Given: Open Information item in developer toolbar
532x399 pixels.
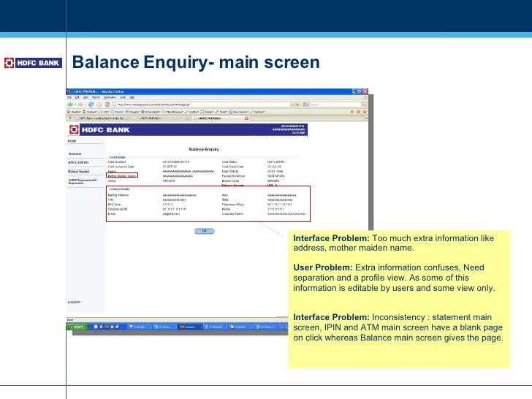Looking at the screenshot, I should click(x=151, y=112).
